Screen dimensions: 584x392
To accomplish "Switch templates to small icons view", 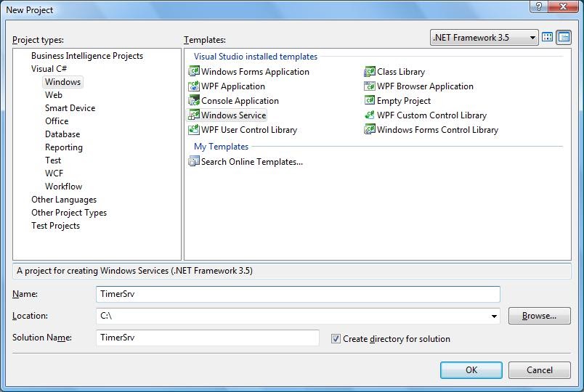I will pyautogui.click(x=564, y=37).
